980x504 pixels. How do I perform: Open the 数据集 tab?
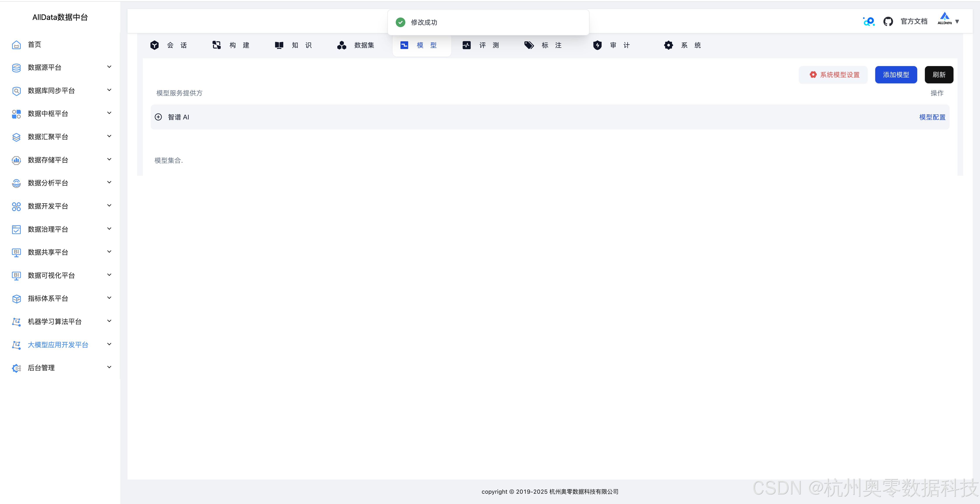356,45
